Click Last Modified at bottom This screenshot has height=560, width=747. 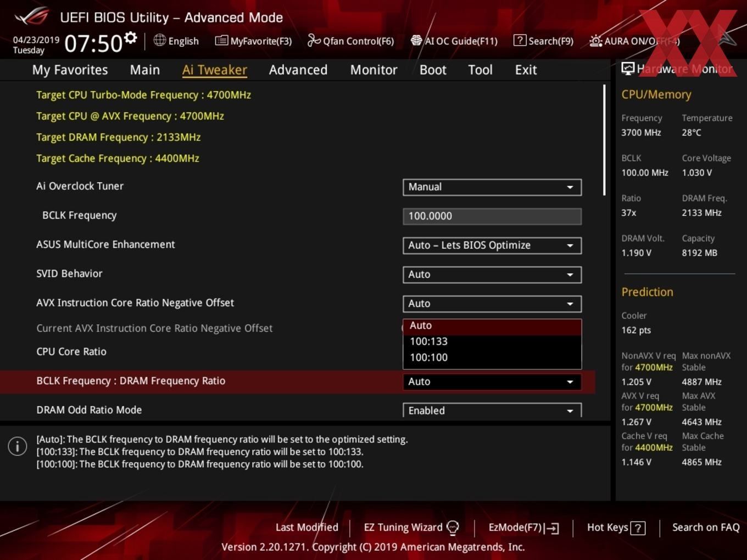pyautogui.click(x=306, y=527)
